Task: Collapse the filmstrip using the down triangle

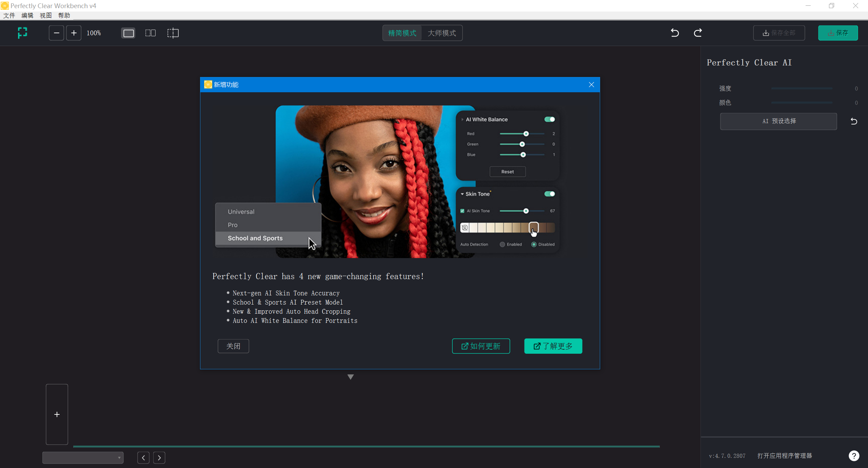Action: pyautogui.click(x=351, y=377)
